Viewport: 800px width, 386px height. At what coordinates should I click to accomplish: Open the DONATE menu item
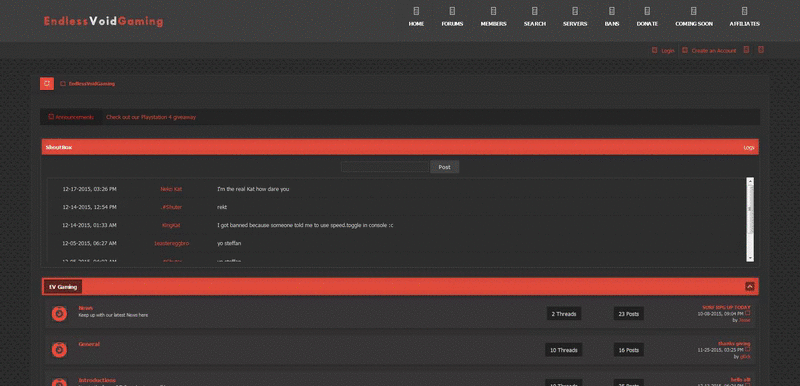point(647,24)
